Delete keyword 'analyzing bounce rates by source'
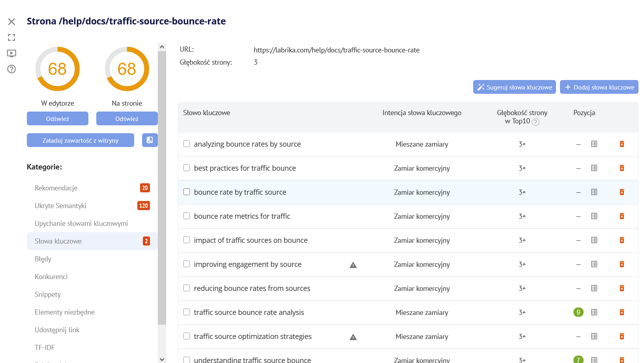The width and height of the screenshot is (644, 363). pos(622,144)
